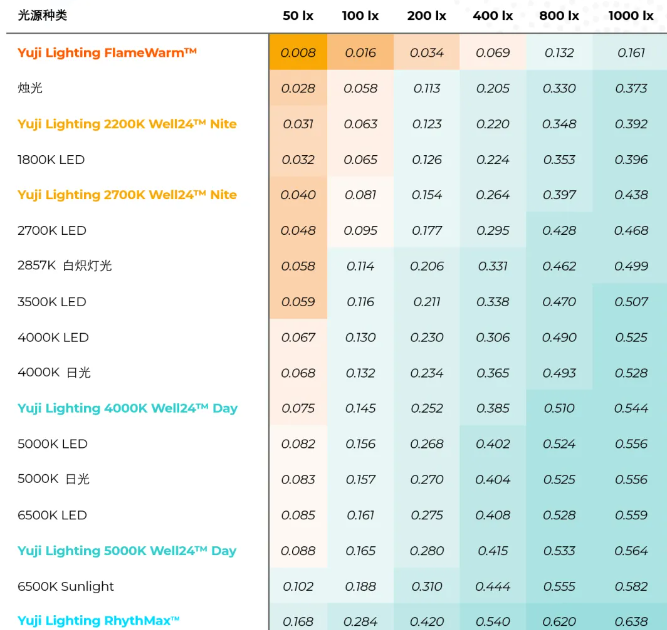Click Yuji Lighting 4000K Well24™ Day label
667x630 pixels.
(x=127, y=408)
